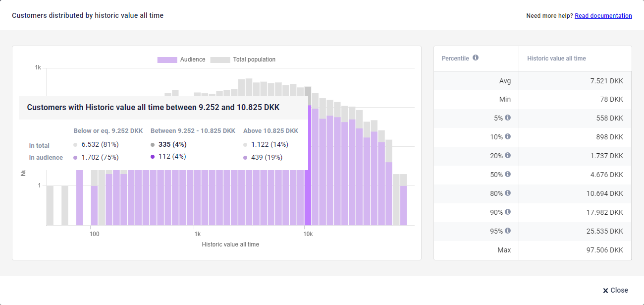The width and height of the screenshot is (644, 305).
Task: Click the Total population gray legend swatch
Action: pyautogui.click(x=220, y=60)
